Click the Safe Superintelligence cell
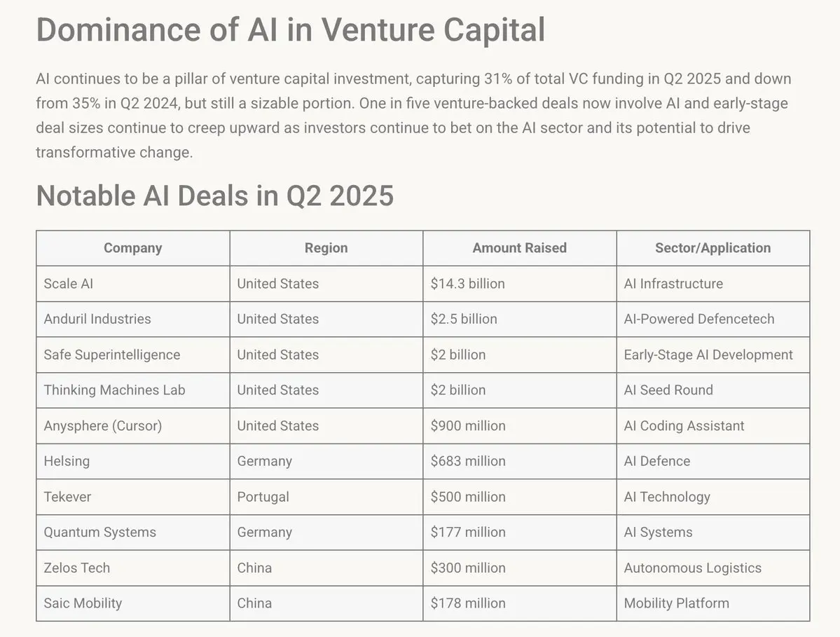 [x=133, y=355]
